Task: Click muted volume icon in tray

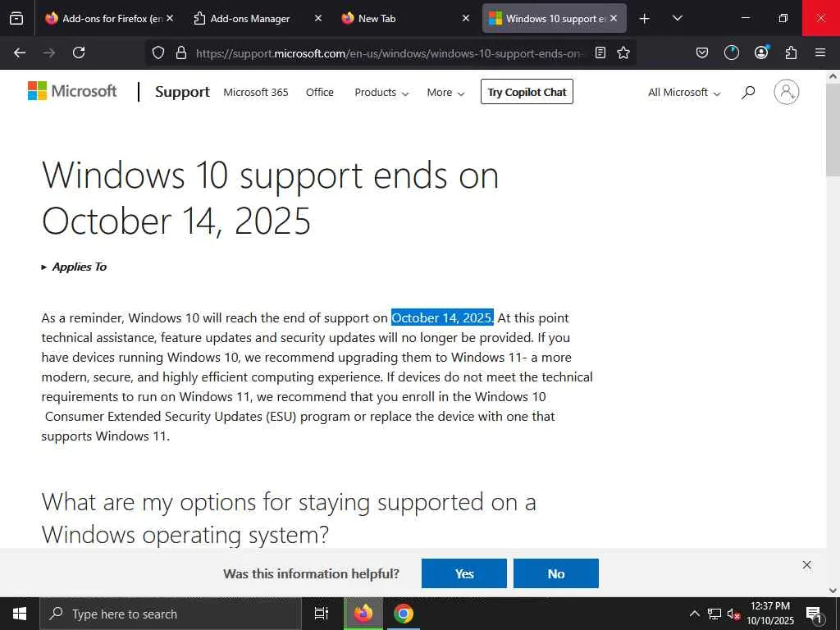Action: pyautogui.click(x=733, y=614)
